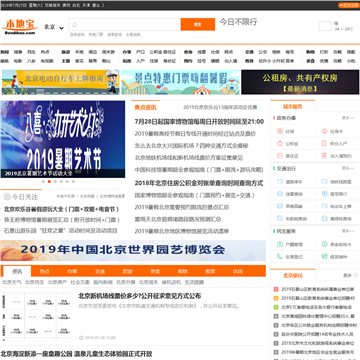360x360 pixels.
Task: Click the 居住证 card icon
Action: [x=280, y=156]
